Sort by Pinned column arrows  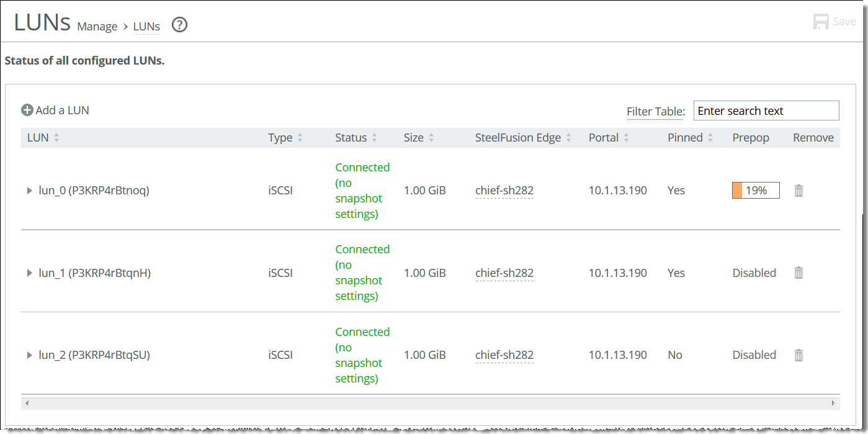711,138
